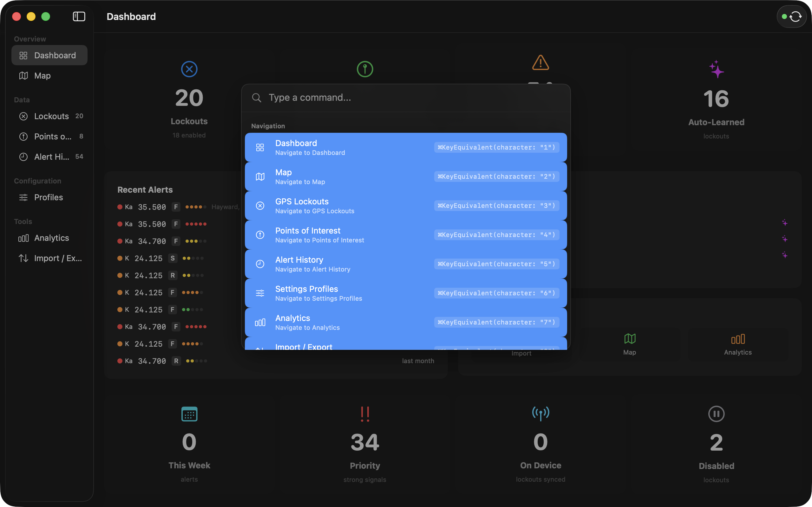Viewport: 812px width, 507px height.
Task: Click the sparkle icon above Auto-Learned
Action: coord(716,69)
